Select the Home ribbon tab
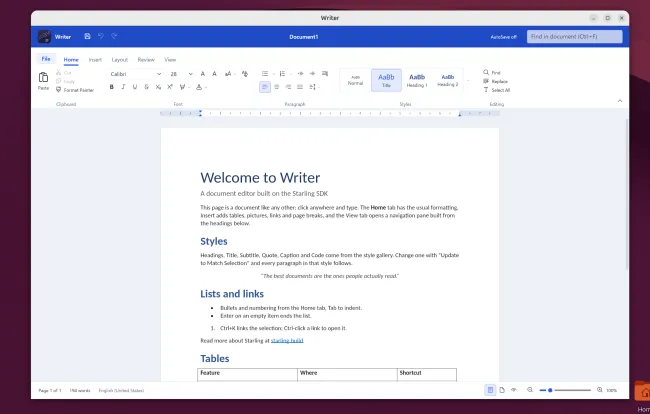This screenshot has height=414, width=650. pos(71,60)
